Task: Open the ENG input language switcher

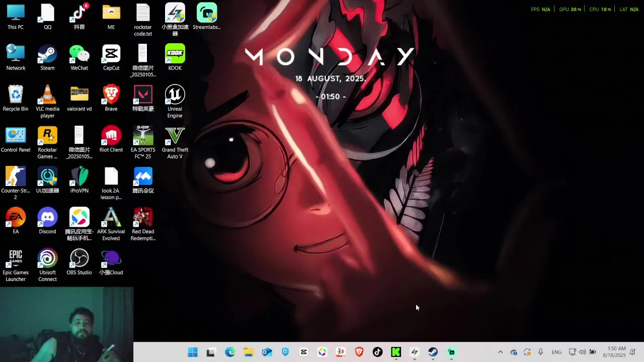Action: tap(556, 352)
